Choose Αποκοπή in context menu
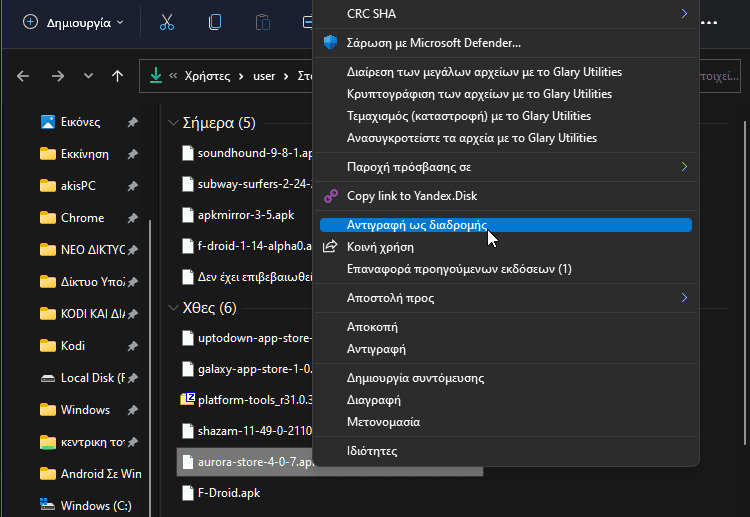Screen dimensions: 750x517 tap(506, 327)
